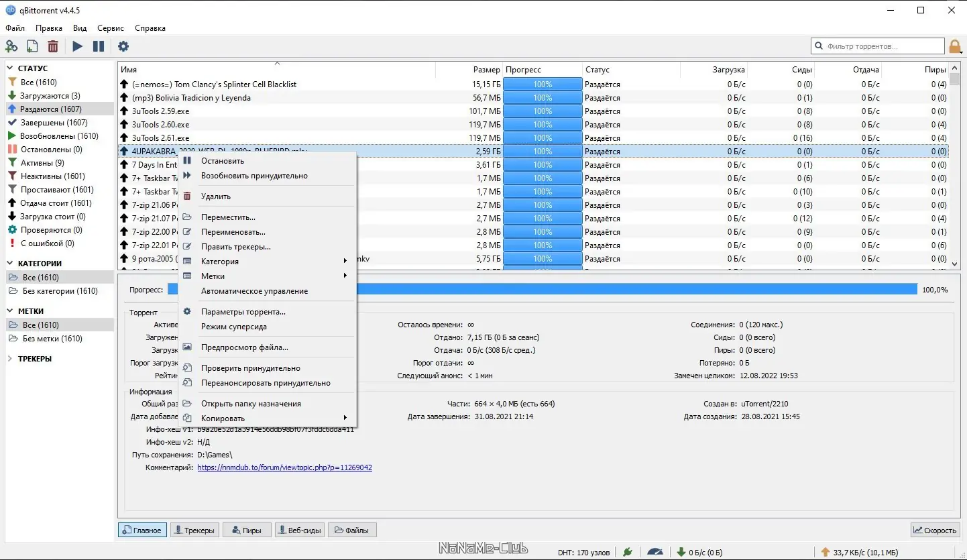Image resolution: width=967 pixels, height=560 pixels.
Task: Collapse the СТАТУС section
Action: pyautogui.click(x=11, y=68)
